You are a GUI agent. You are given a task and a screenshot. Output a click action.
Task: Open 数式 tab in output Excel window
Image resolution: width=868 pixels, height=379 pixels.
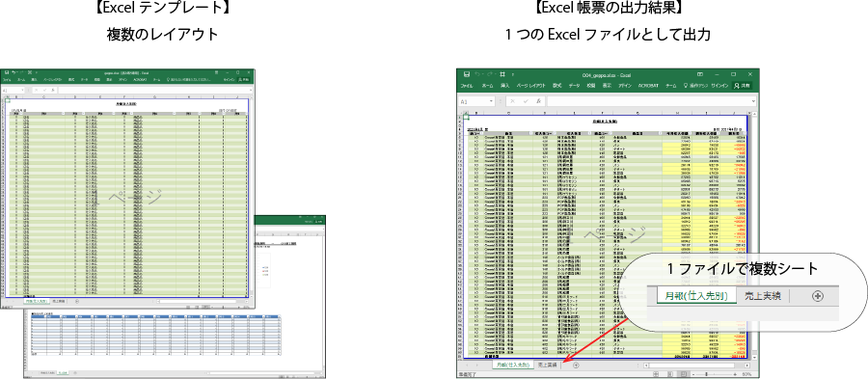pos(556,86)
